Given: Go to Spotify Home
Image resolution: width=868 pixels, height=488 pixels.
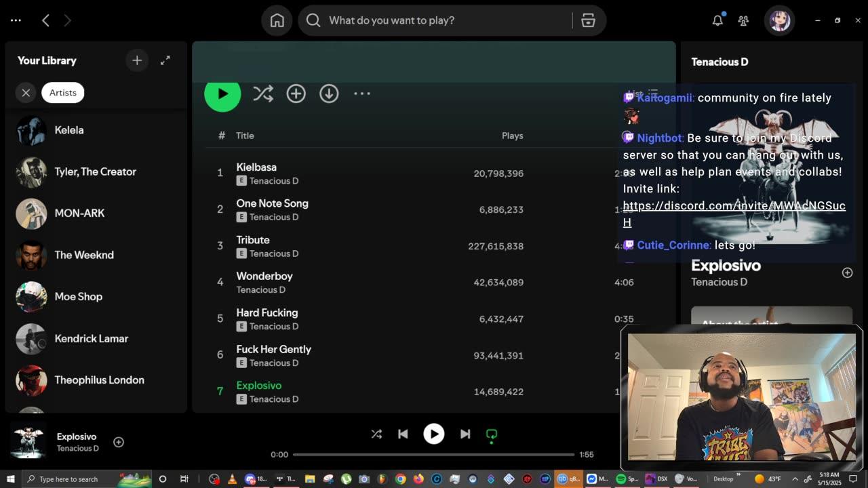Looking at the screenshot, I should tap(277, 20).
